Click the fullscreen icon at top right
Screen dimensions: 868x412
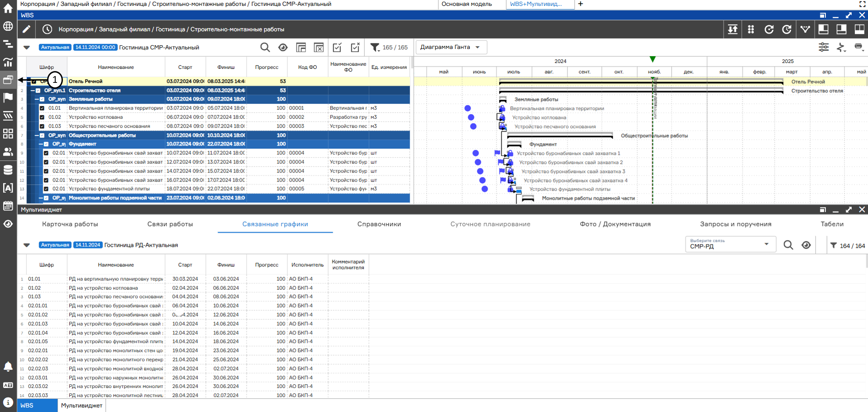click(x=862, y=4)
